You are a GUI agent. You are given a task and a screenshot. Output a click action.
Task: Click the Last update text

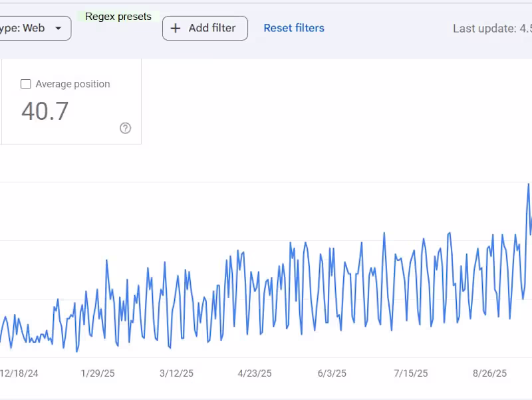(x=492, y=29)
